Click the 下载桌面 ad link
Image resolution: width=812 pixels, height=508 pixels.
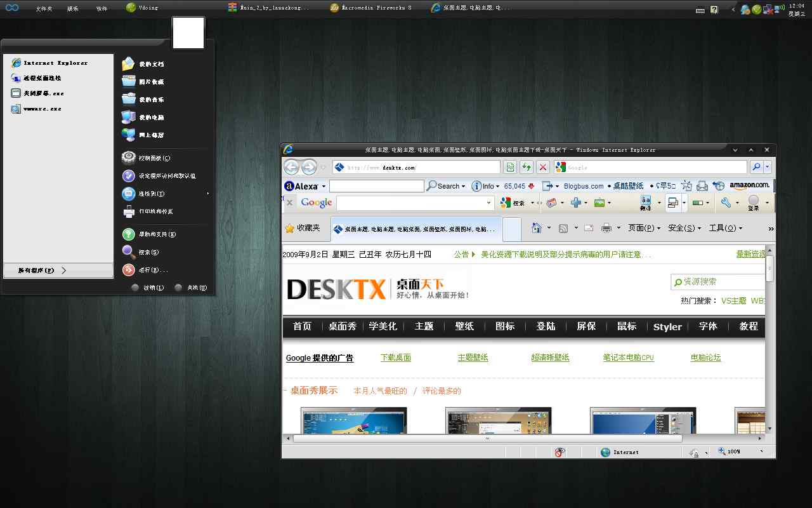click(396, 358)
